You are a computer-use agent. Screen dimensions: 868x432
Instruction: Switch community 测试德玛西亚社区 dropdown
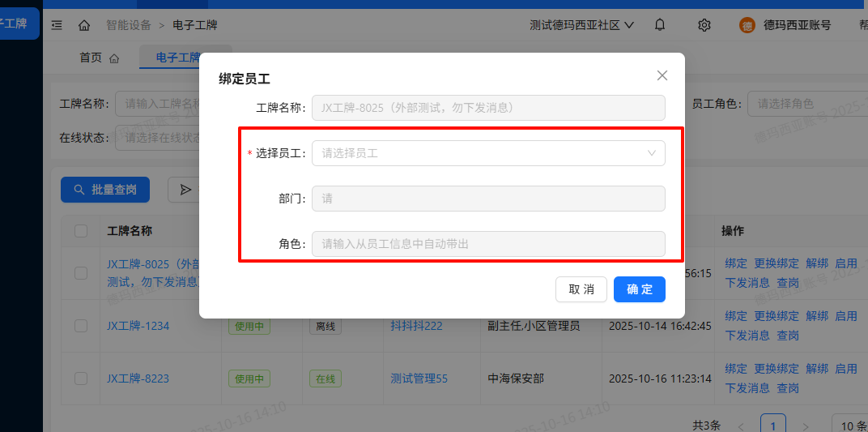point(581,25)
